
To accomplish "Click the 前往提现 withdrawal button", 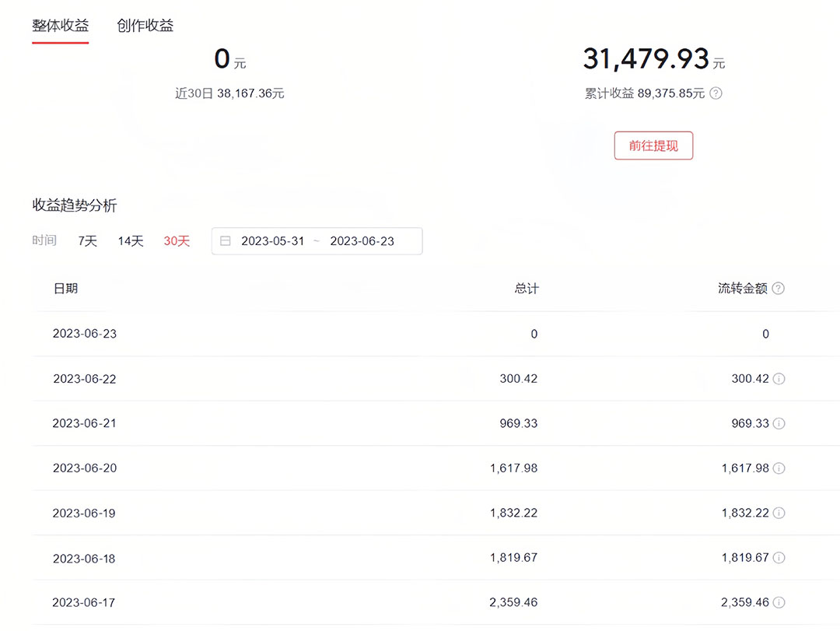I will point(653,145).
